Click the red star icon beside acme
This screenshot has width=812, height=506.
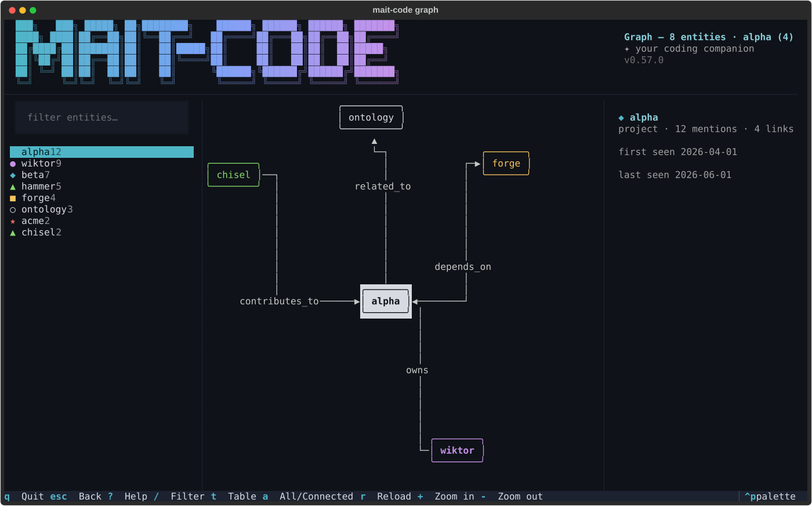pos(13,221)
